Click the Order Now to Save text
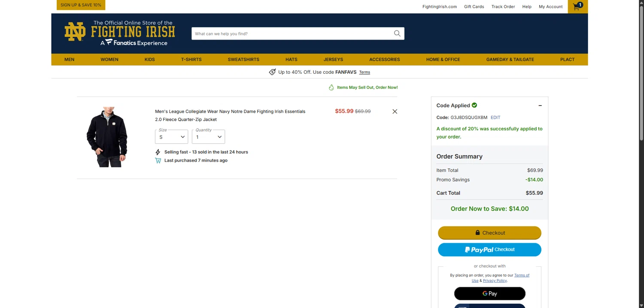The height and width of the screenshot is (308, 644). coord(489,208)
